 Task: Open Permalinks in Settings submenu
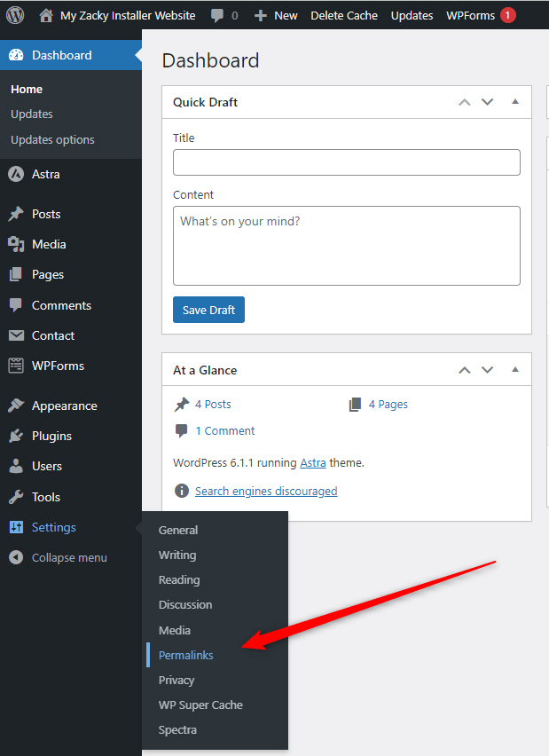[x=185, y=655]
